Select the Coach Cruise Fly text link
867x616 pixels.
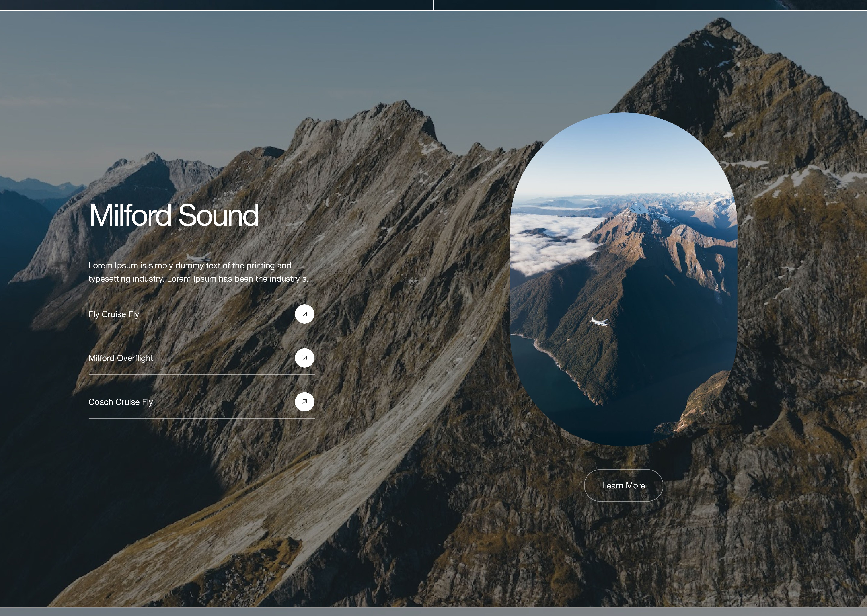click(x=121, y=402)
